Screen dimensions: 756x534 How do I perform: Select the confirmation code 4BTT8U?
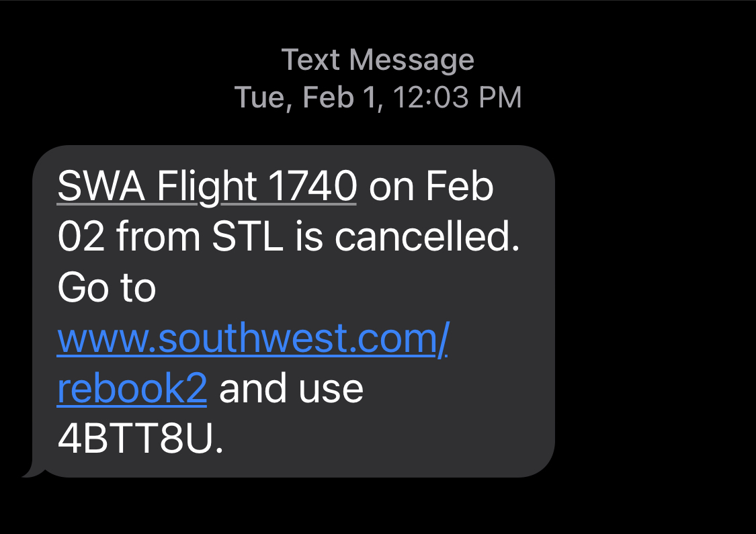coord(139,439)
